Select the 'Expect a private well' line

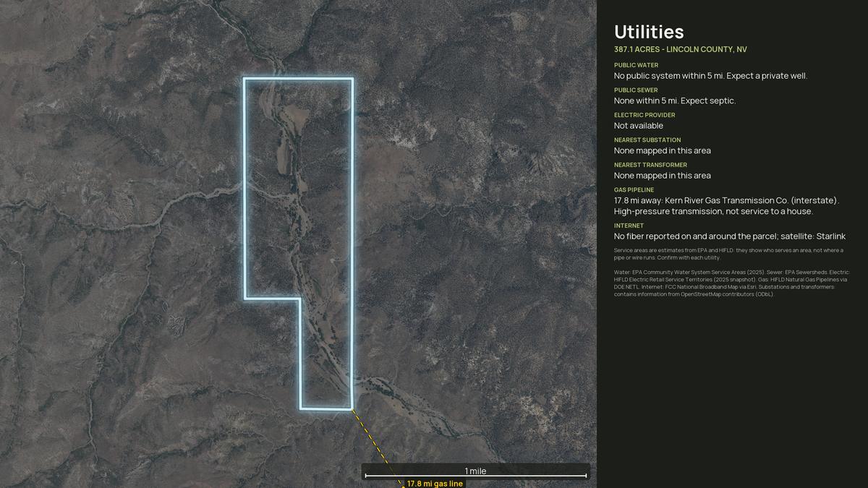(710, 76)
